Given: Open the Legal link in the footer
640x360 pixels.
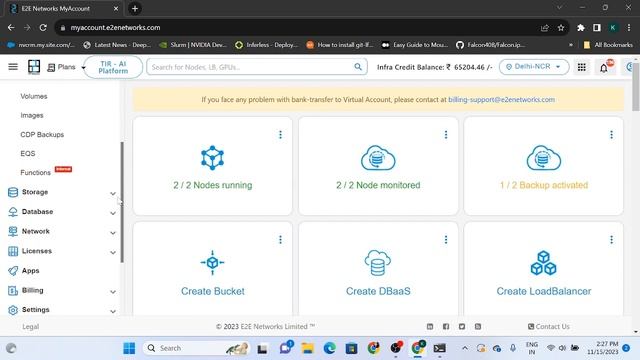Looking at the screenshot, I should coord(31,327).
